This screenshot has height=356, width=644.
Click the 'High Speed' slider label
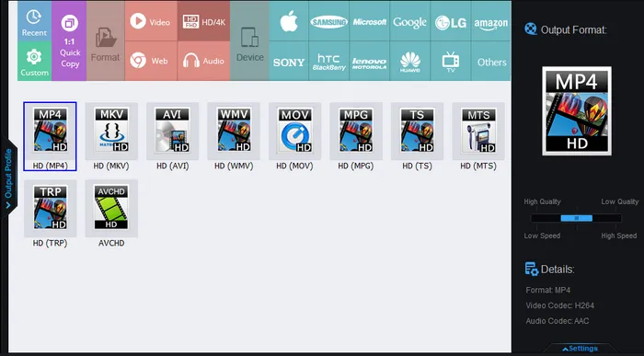(x=619, y=235)
